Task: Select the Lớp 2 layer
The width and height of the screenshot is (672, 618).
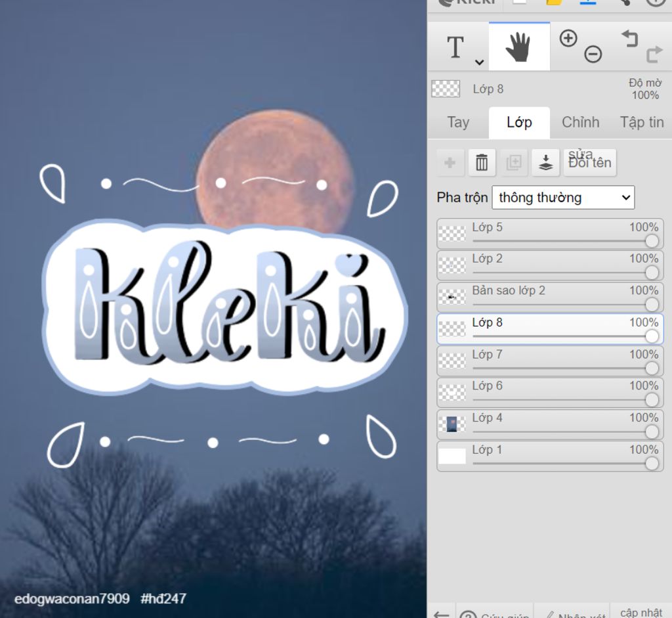Action: [x=550, y=265]
